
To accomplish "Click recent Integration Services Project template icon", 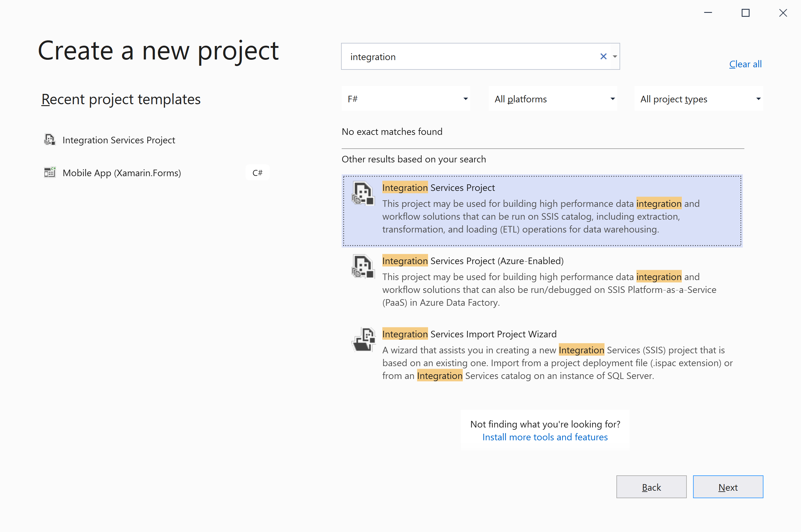I will point(49,140).
